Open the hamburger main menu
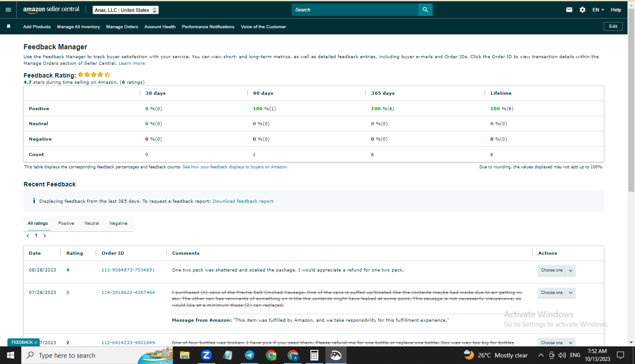635x364 pixels. [8, 10]
